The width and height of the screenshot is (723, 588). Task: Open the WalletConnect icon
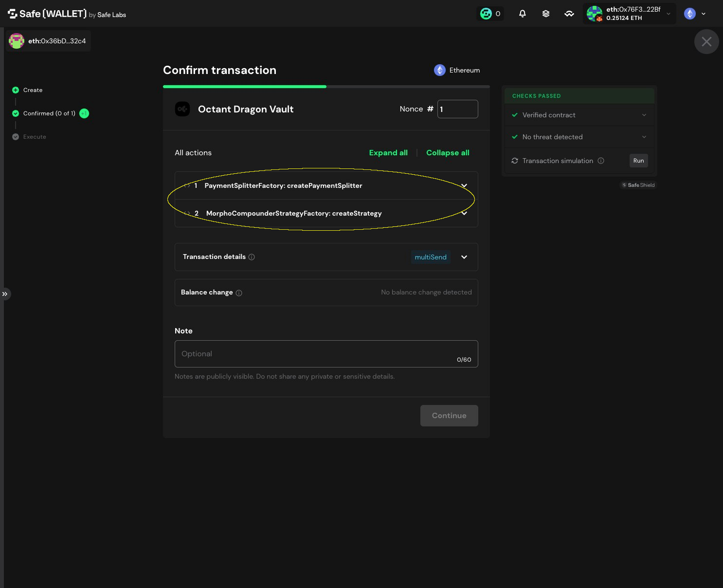click(569, 14)
